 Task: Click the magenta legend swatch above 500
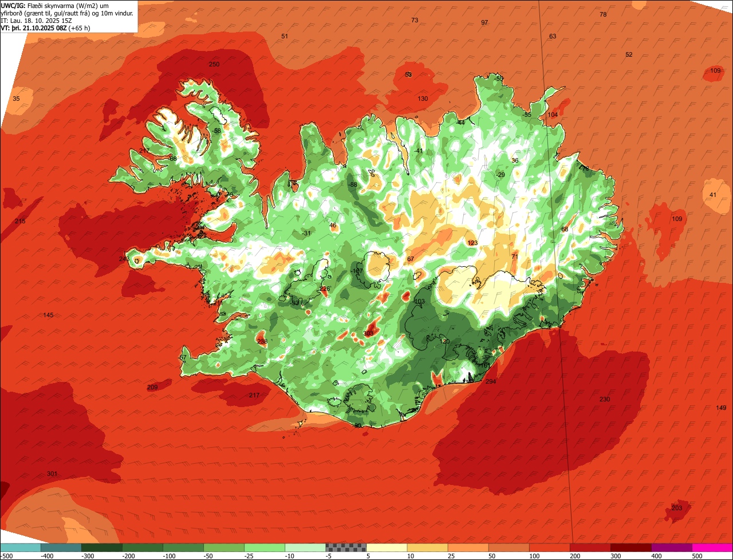712,547
